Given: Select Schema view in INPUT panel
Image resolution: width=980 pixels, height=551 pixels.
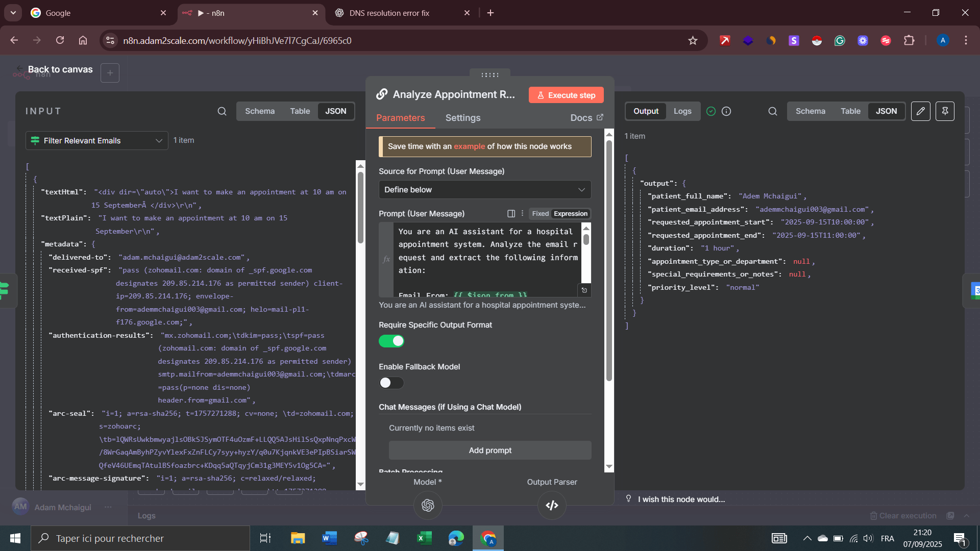Looking at the screenshot, I should point(260,111).
